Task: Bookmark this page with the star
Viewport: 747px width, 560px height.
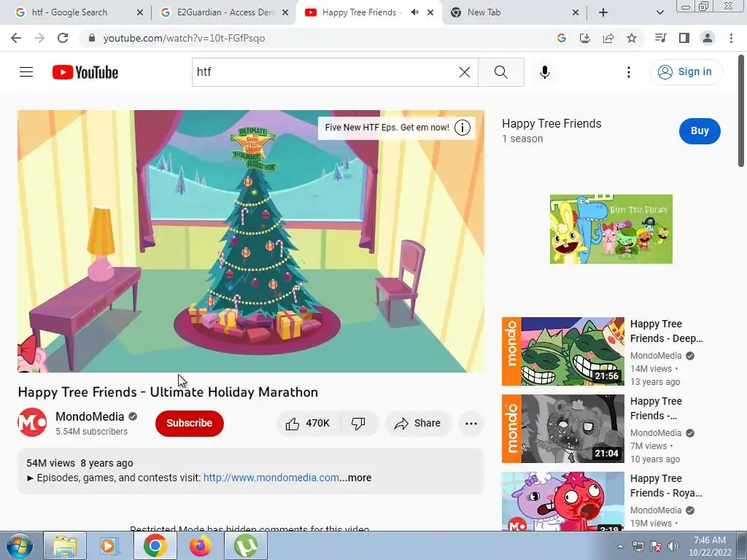Action: pyautogui.click(x=632, y=38)
